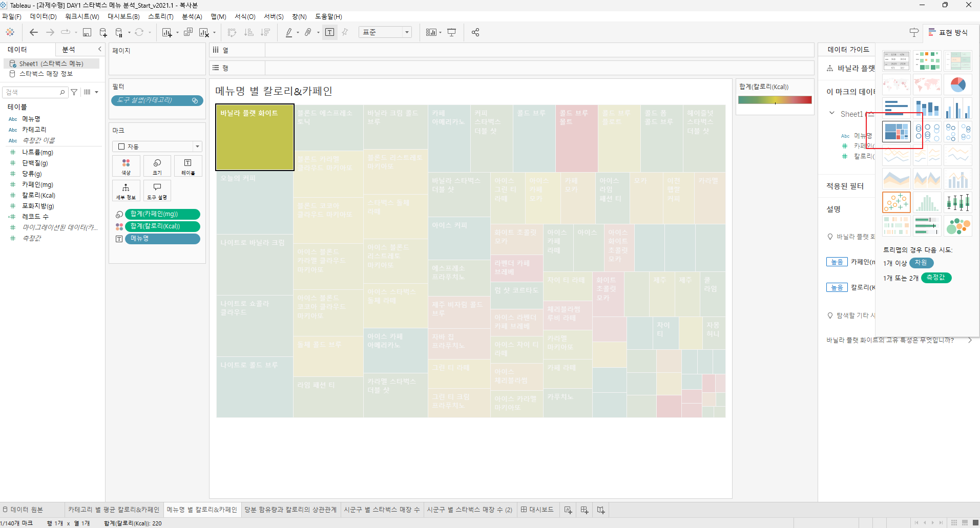The height and width of the screenshot is (528, 980).
Task: Click the redo forward arrow in toolbar
Action: coord(50,32)
